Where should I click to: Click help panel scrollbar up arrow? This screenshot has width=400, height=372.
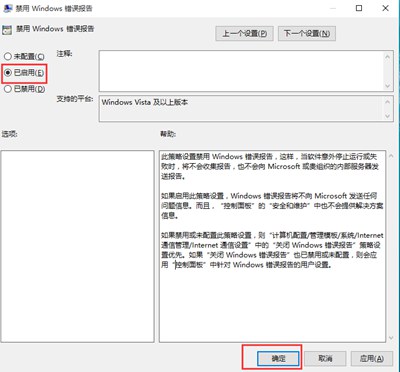point(391,155)
